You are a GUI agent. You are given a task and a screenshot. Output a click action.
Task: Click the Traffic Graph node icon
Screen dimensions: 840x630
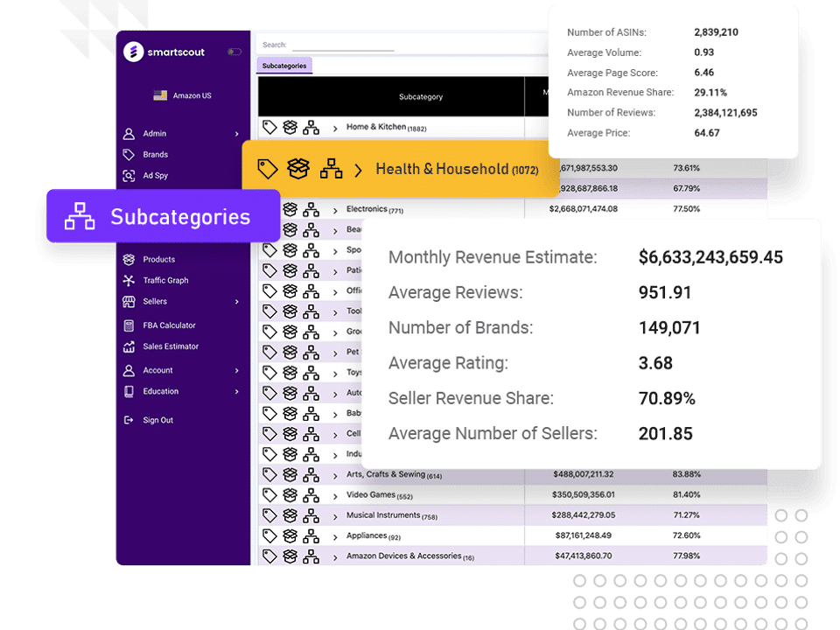pos(129,280)
